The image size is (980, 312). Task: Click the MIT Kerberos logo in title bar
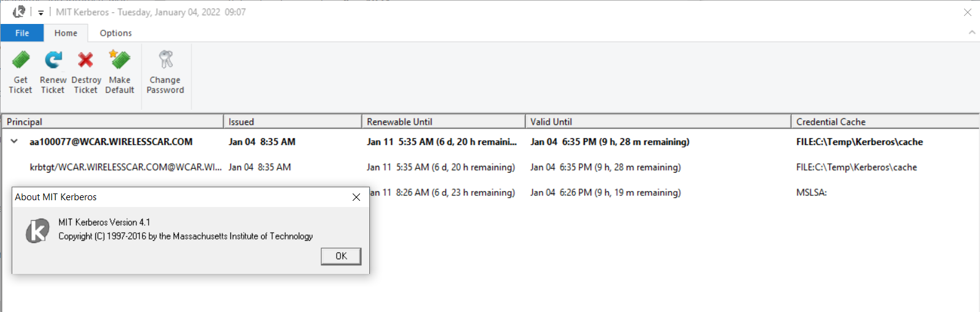(19, 12)
